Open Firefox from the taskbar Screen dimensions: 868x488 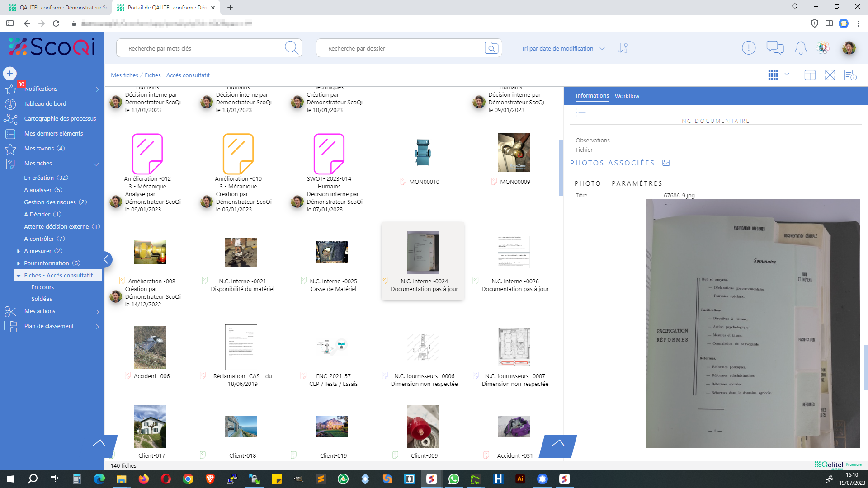click(x=144, y=479)
